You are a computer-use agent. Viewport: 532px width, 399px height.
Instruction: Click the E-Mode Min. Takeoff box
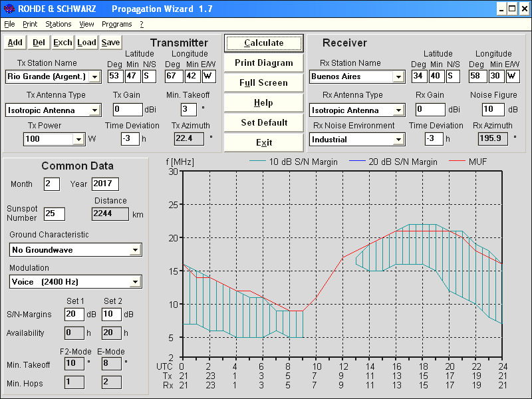coord(112,364)
